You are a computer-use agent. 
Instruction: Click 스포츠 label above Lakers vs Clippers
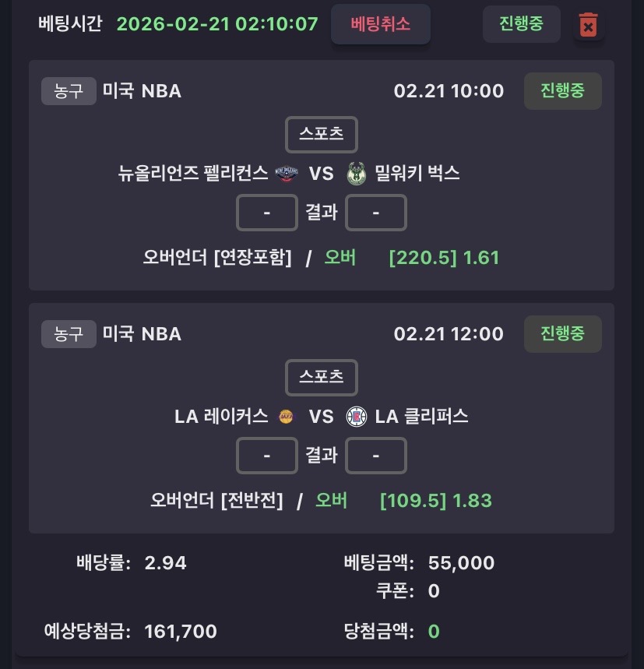(x=322, y=377)
